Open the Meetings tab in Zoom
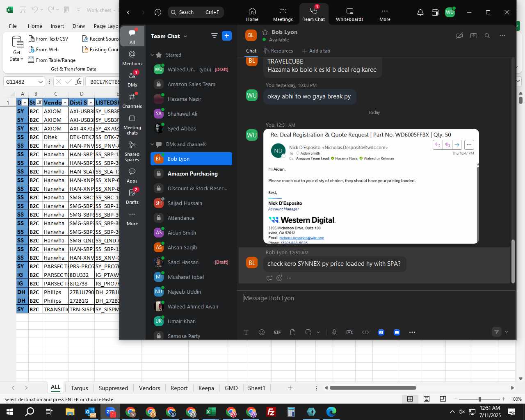This screenshot has width=525, height=420. click(283, 14)
